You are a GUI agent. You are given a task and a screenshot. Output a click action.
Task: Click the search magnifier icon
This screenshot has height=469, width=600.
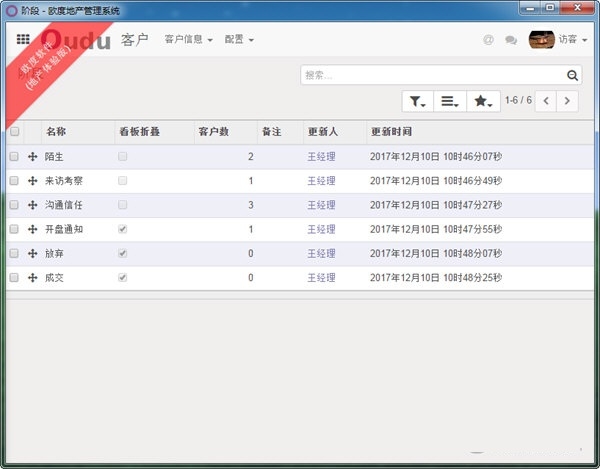pyautogui.click(x=572, y=75)
